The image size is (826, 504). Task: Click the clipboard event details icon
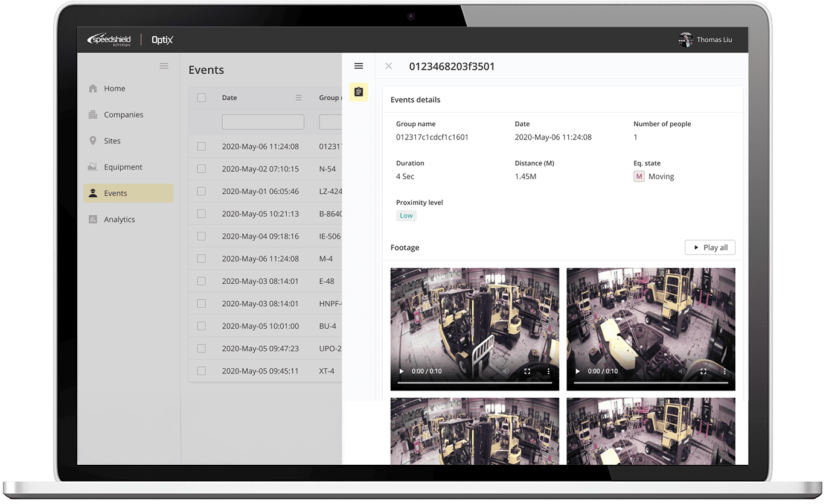pos(359,92)
